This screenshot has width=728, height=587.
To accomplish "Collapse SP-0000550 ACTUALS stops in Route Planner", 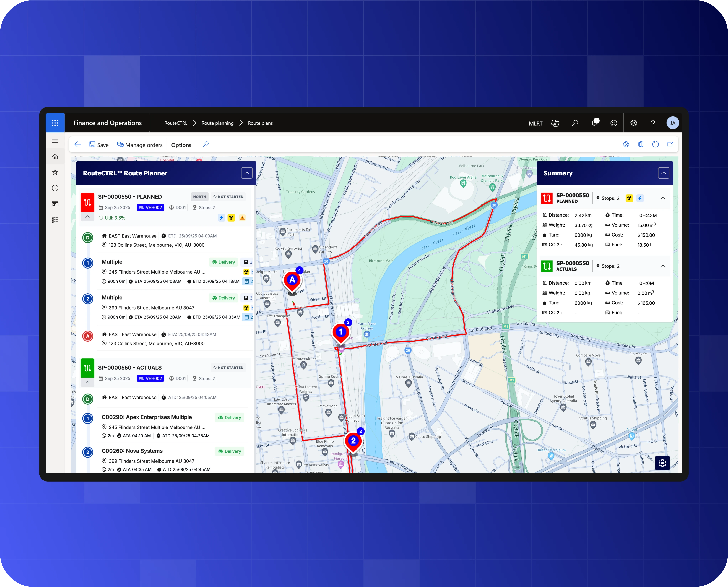I will tap(88, 382).
